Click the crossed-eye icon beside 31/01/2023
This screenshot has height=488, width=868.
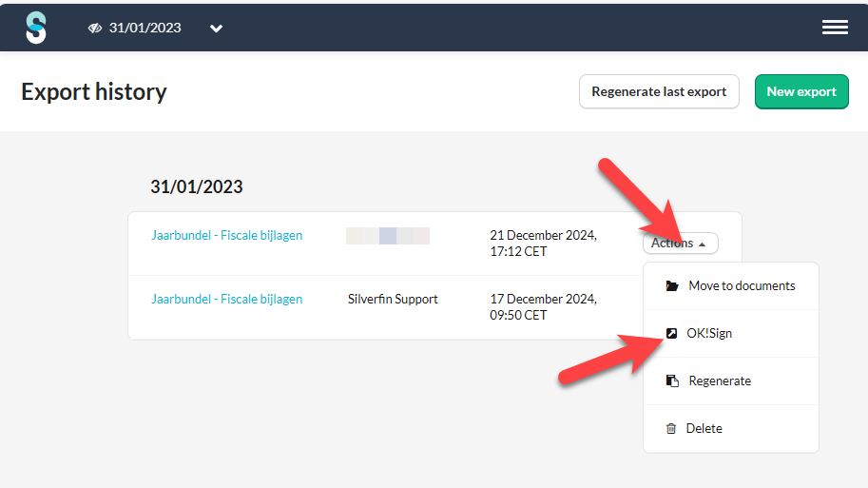click(95, 28)
